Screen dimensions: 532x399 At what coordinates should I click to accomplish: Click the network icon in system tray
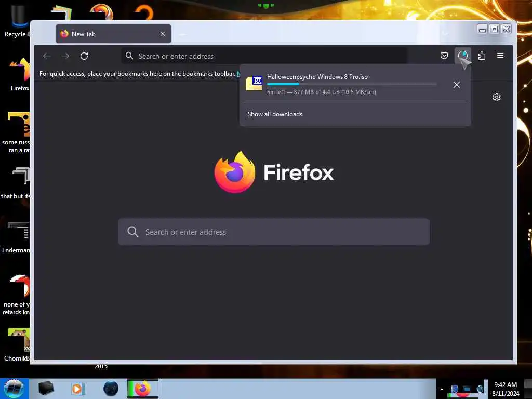tap(467, 389)
